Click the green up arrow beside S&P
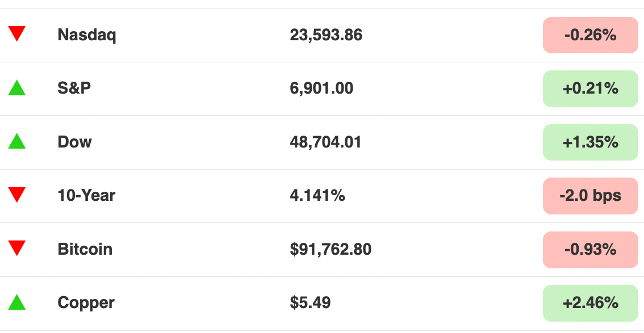Screen dimensions: 644x333 [x=17, y=88]
